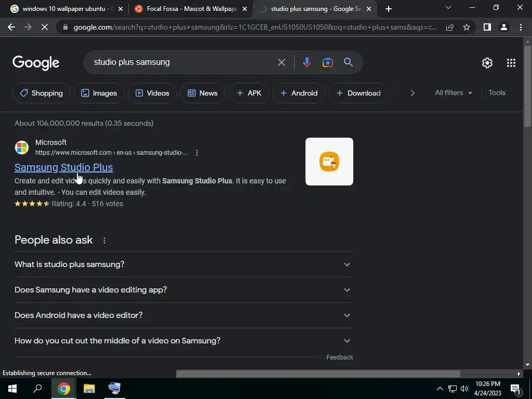
Task: Add the Download filter chip
Action: 358,93
